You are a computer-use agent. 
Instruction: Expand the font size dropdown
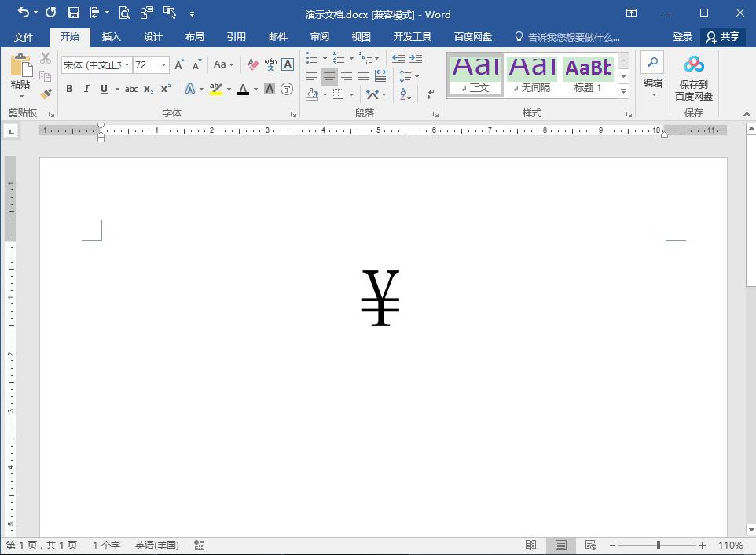pos(163,65)
